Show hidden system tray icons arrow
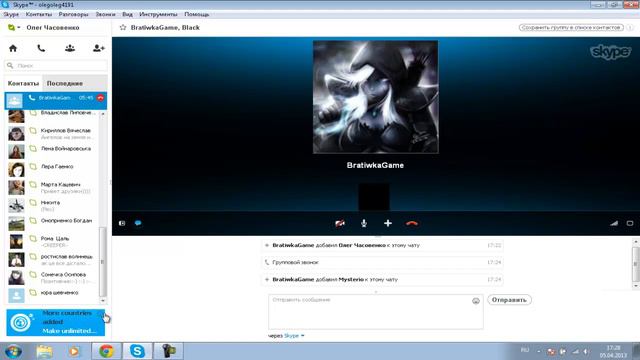Screen dimensions: 640x360 539,351
